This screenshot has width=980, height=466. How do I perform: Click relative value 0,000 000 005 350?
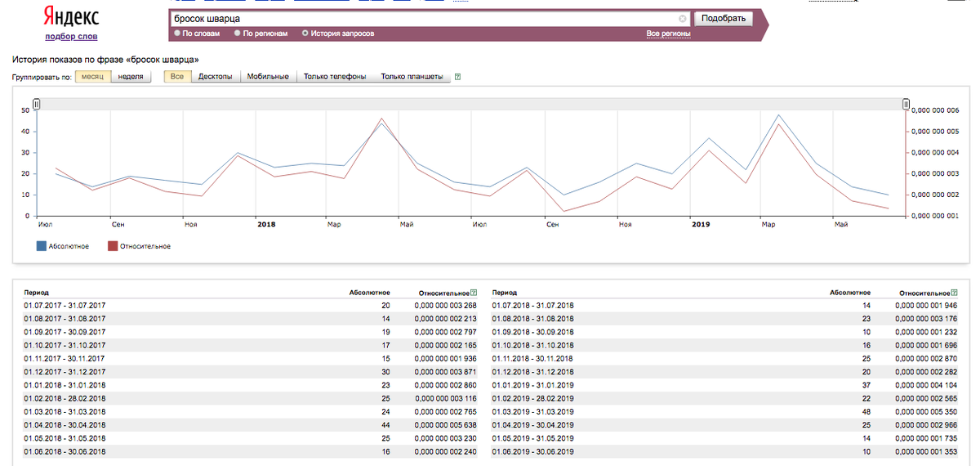pyautogui.click(x=926, y=411)
